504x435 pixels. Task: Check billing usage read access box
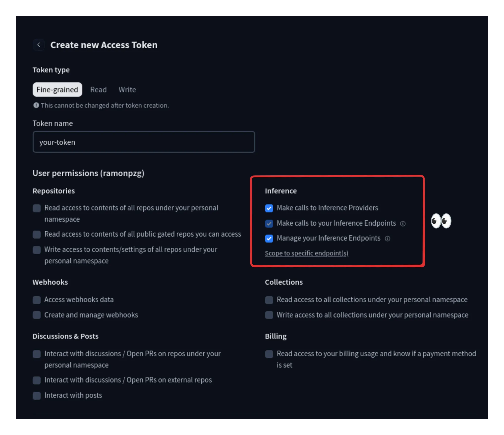(x=269, y=354)
